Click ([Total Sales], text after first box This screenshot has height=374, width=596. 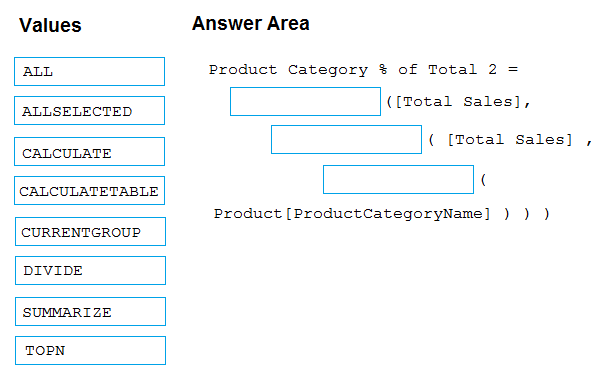click(x=458, y=102)
